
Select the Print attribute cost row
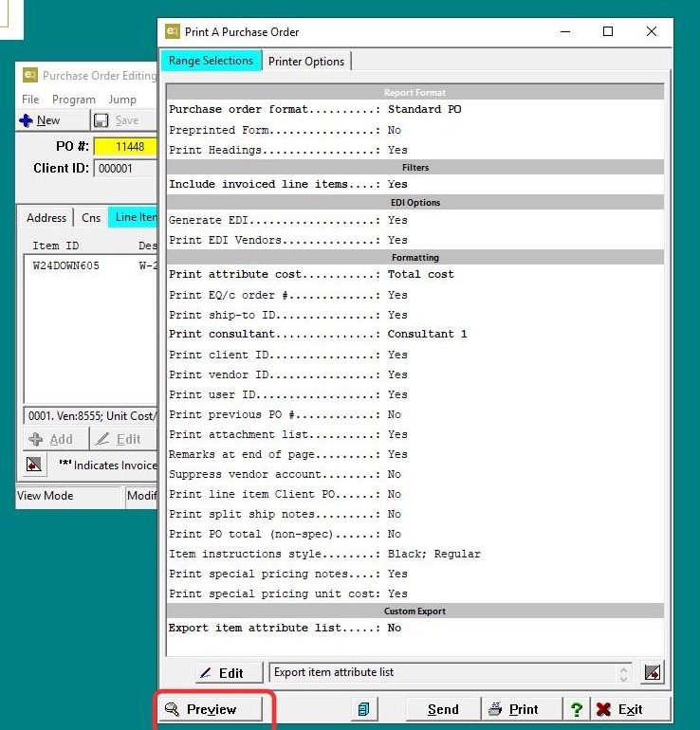(414, 274)
